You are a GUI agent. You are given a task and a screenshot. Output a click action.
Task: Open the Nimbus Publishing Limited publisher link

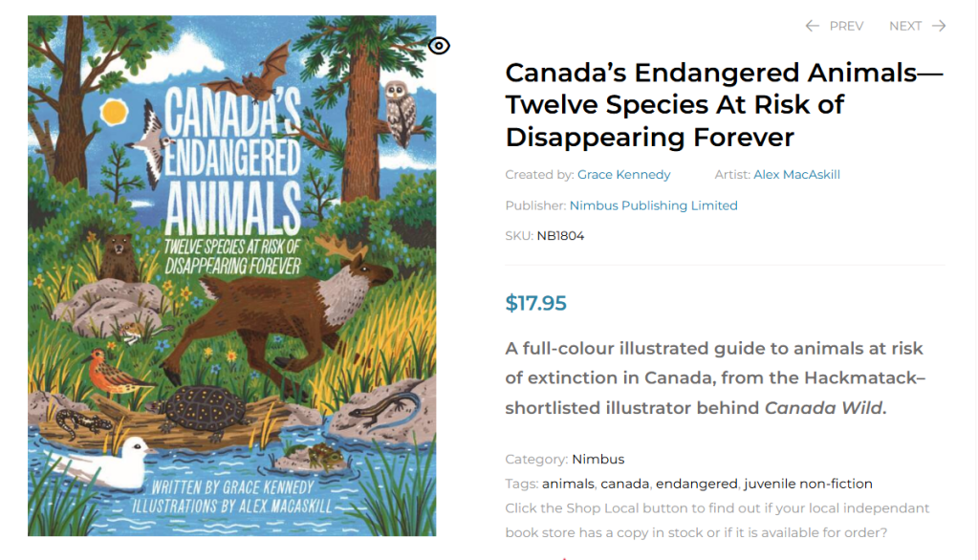pyautogui.click(x=653, y=205)
